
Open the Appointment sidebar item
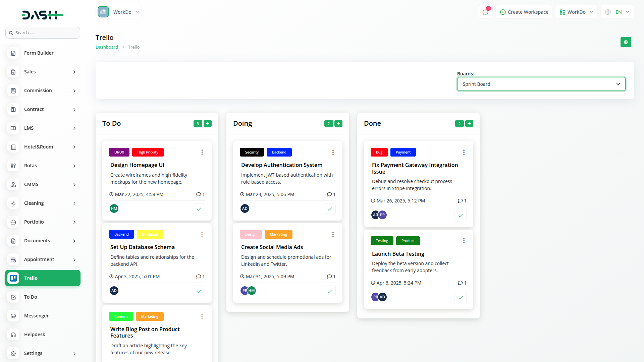tap(43, 259)
